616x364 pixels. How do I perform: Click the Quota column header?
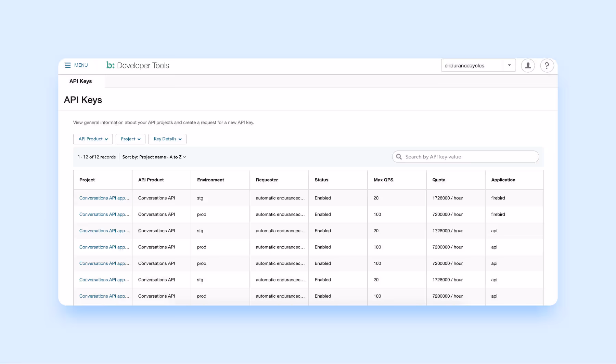pyautogui.click(x=438, y=180)
